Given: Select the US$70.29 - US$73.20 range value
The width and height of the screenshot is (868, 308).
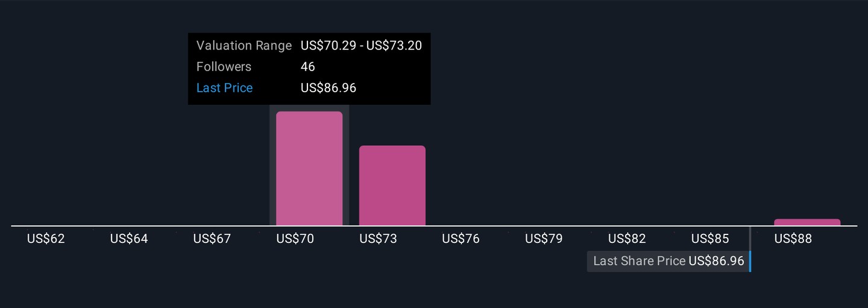Looking at the screenshot, I should [x=361, y=46].
